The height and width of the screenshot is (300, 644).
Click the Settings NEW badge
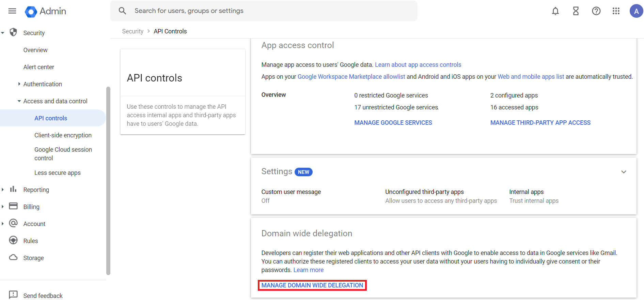[303, 172]
